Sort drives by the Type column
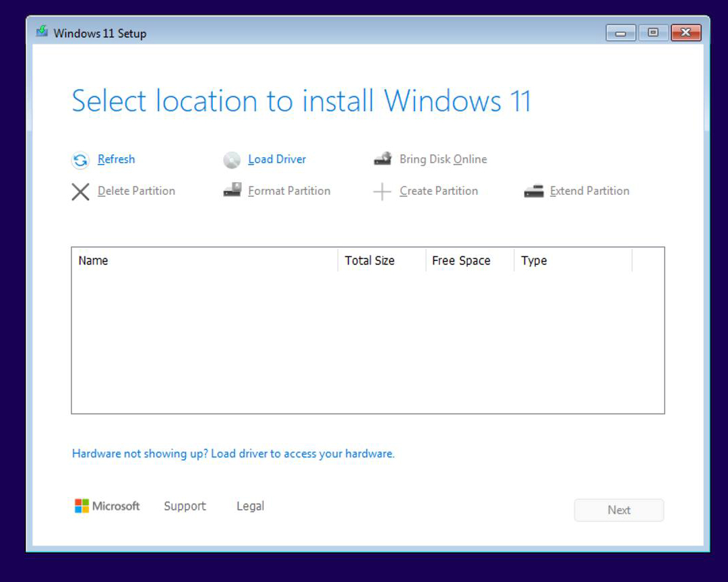The width and height of the screenshot is (728, 582). [533, 260]
